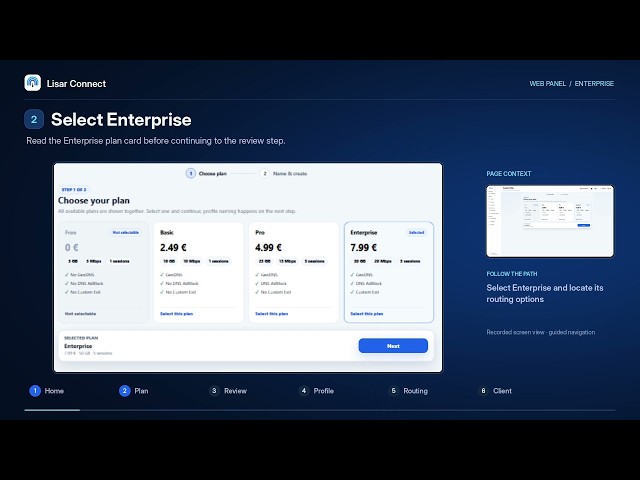
Task: Click the DNS AdBlock check mark on Enterprise card
Action: pyautogui.click(x=352, y=283)
